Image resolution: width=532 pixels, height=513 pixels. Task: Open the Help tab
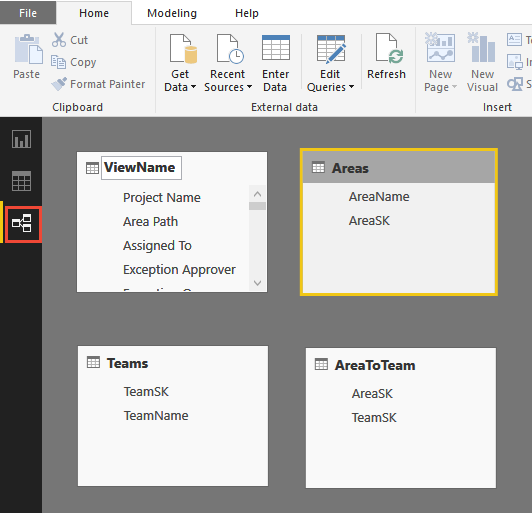(x=247, y=13)
